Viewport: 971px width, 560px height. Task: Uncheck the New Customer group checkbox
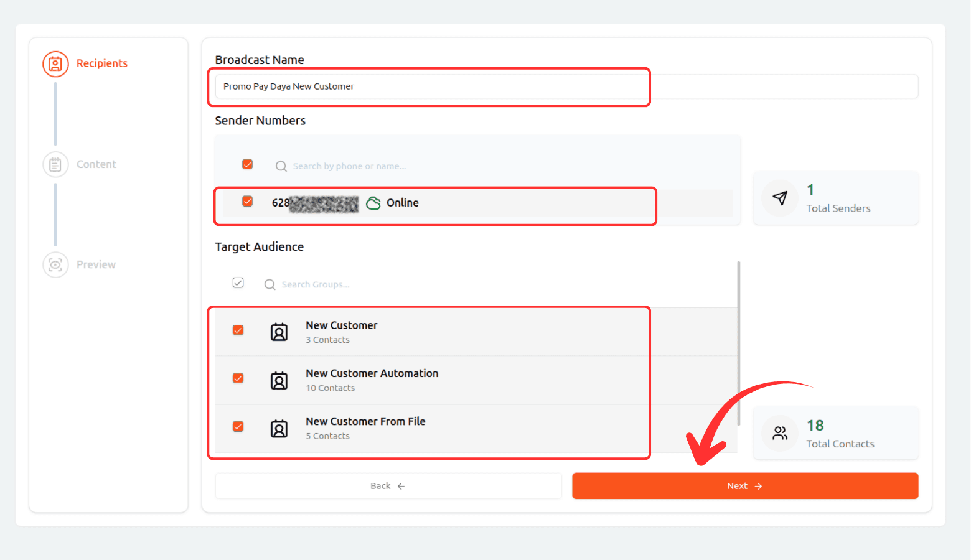(238, 330)
